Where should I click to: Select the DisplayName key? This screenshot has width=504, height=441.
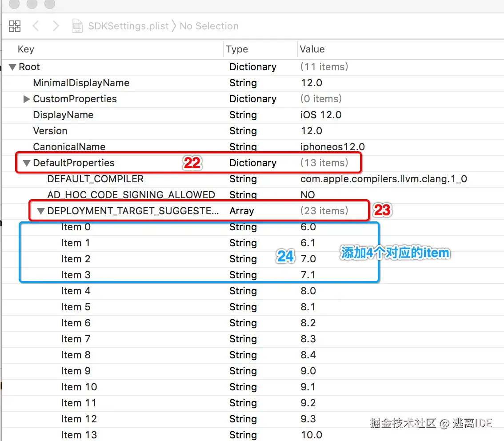point(63,115)
